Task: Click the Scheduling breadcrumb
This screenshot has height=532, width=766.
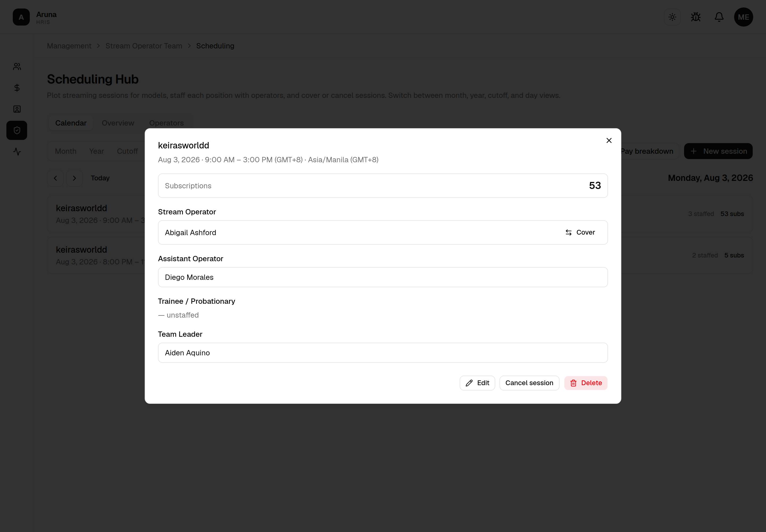Action: click(x=215, y=46)
